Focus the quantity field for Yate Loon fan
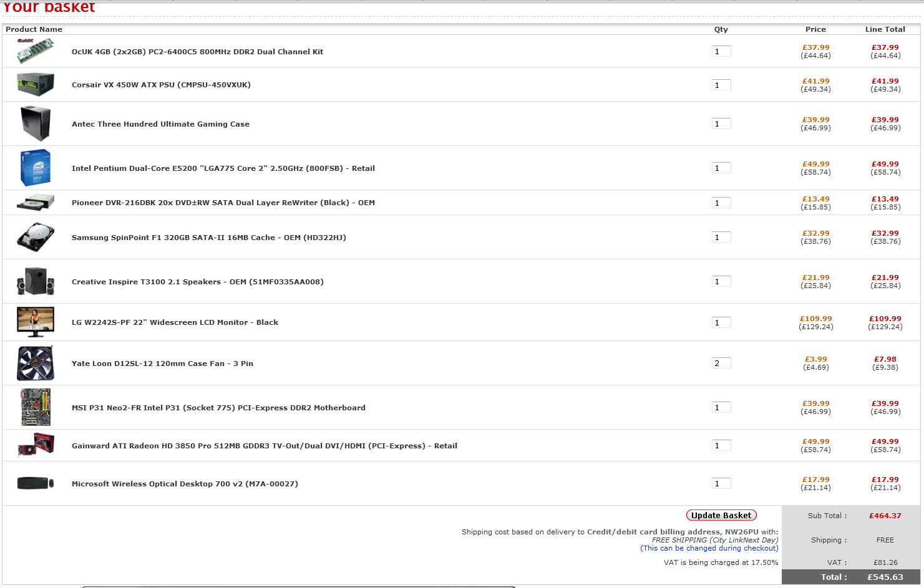This screenshot has width=924, height=588. 721,363
